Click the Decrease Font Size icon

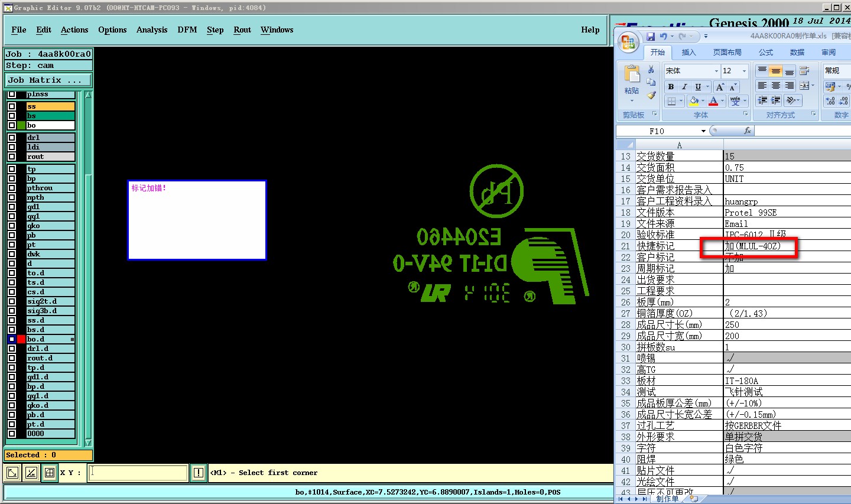coord(733,87)
